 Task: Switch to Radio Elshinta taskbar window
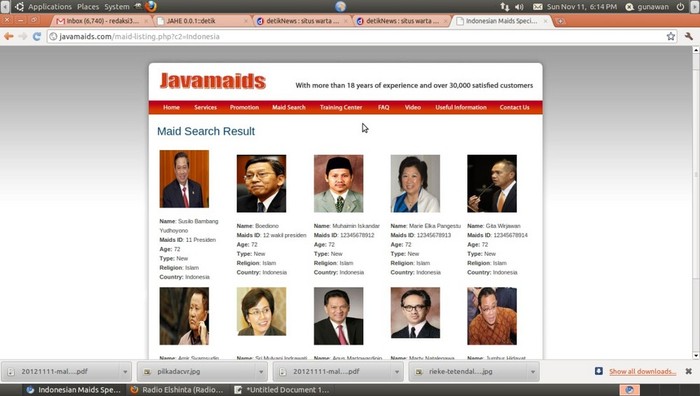coord(177,390)
